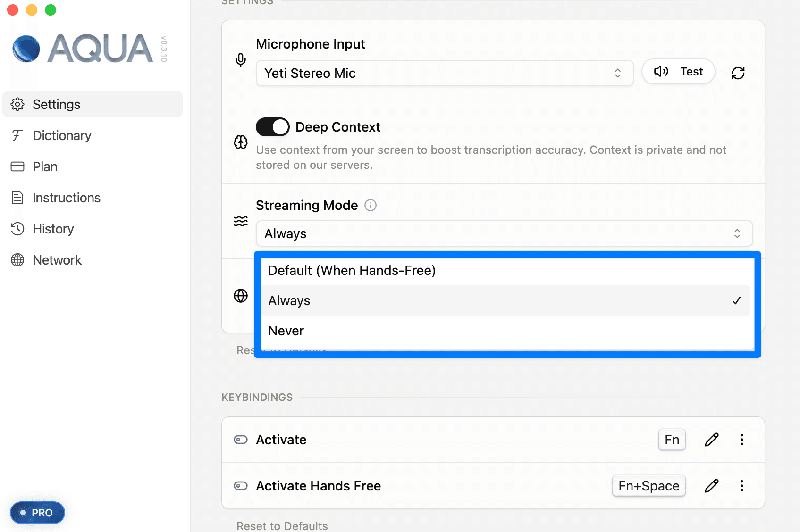
Task: Open more options for Activate Hands Free
Action: pyautogui.click(x=741, y=486)
